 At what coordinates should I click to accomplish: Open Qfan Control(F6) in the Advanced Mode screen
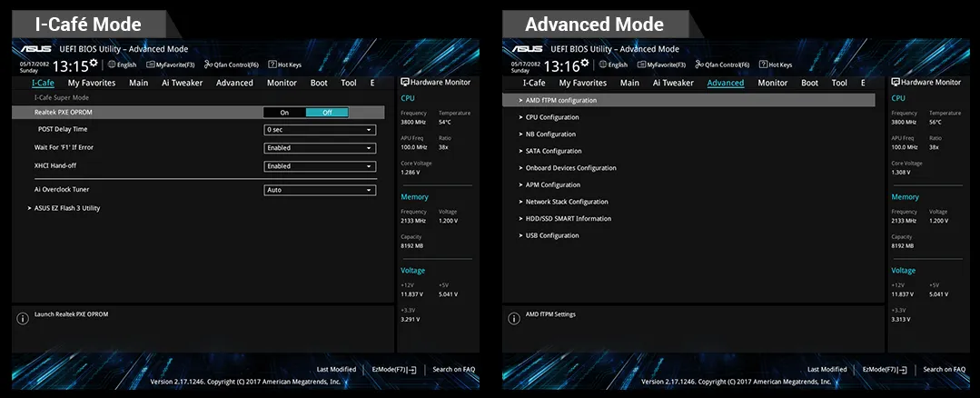[x=722, y=65]
